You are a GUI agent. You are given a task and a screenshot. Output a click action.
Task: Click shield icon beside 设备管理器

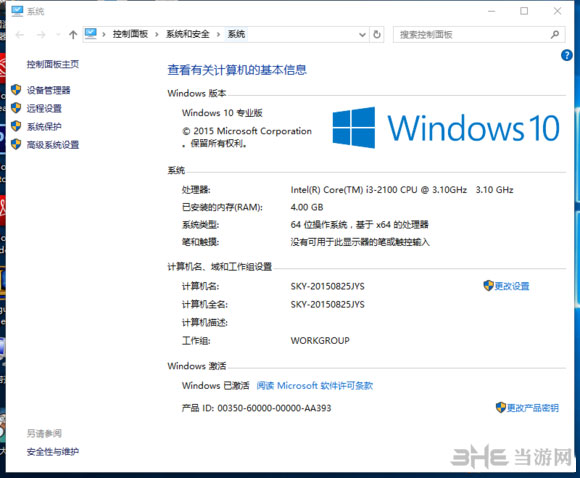coord(16,90)
